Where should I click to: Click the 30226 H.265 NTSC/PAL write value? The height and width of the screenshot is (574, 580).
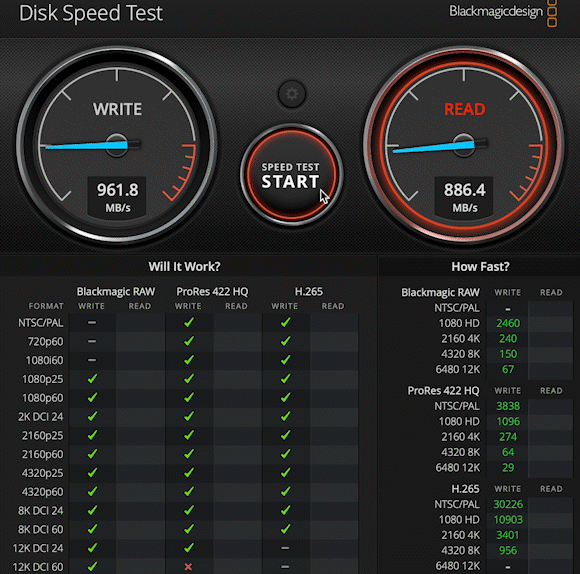[508, 504]
